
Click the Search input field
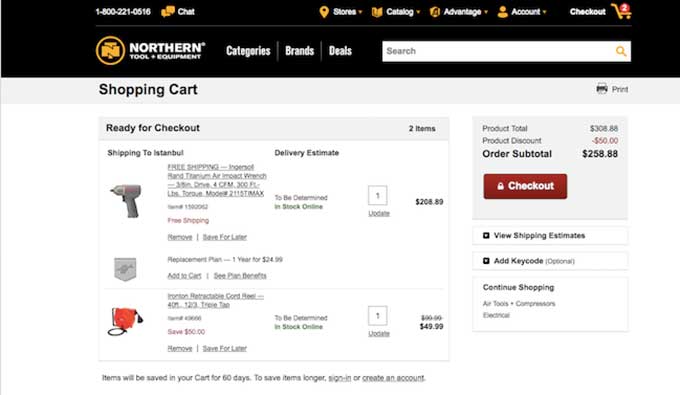pos(498,51)
